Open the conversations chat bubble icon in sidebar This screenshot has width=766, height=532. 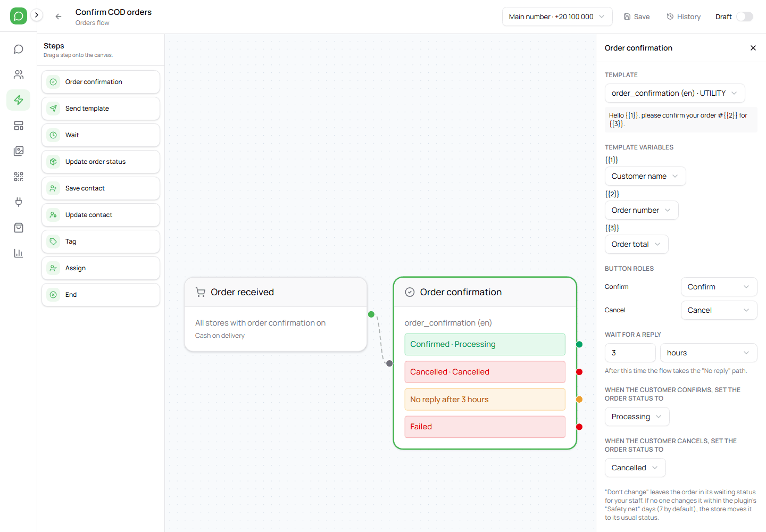coord(19,49)
